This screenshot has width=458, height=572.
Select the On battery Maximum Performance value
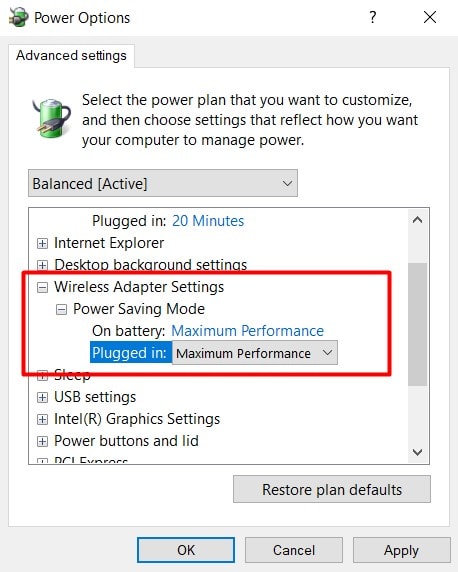coord(247,331)
